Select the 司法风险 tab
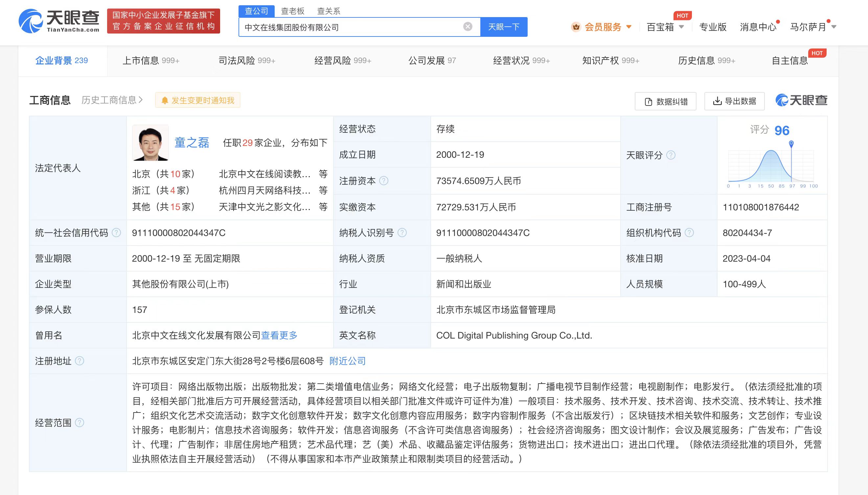868x495 pixels. click(247, 60)
